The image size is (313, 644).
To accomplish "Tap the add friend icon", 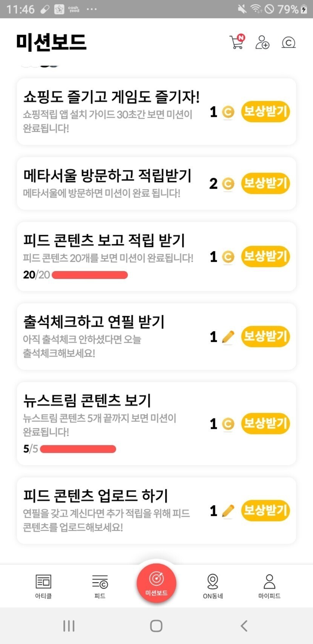I will (262, 42).
